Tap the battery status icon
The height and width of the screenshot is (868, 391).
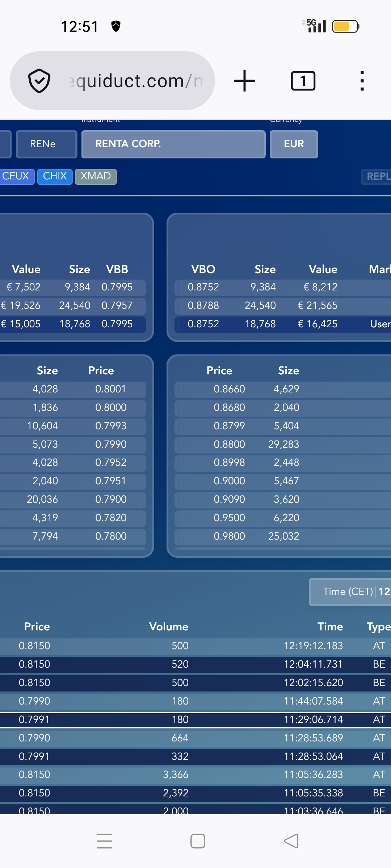tap(345, 26)
